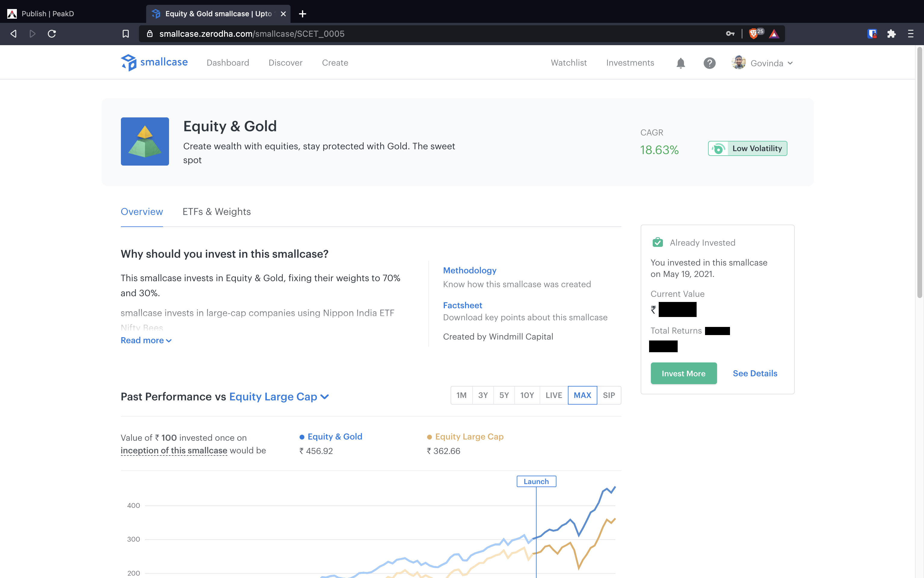Image resolution: width=924 pixels, height=578 pixels.
Task: Click the page vertical scrollbar
Action: coord(919,172)
